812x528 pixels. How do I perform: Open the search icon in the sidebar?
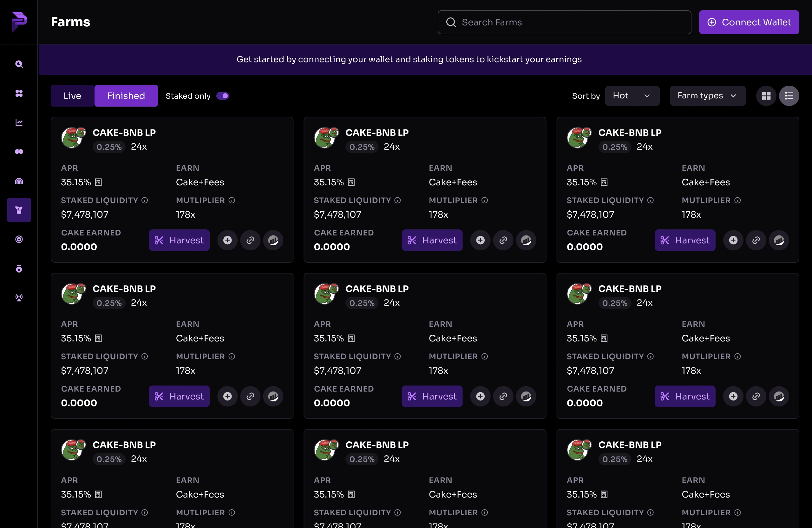[19, 64]
